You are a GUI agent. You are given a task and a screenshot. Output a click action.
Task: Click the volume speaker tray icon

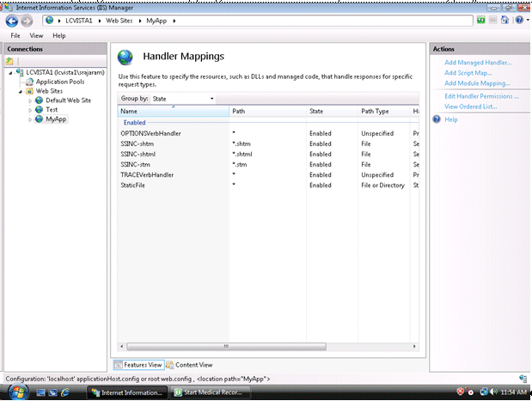click(494, 392)
